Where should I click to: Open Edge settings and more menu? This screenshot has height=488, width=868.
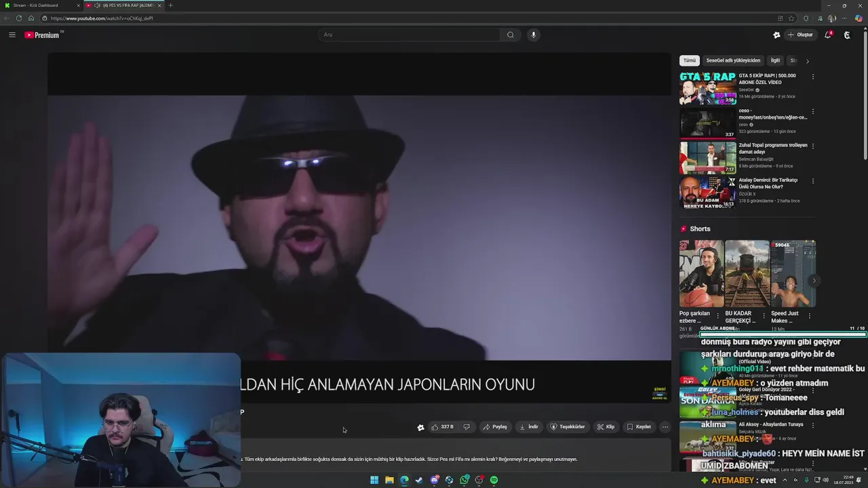(845, 18)
